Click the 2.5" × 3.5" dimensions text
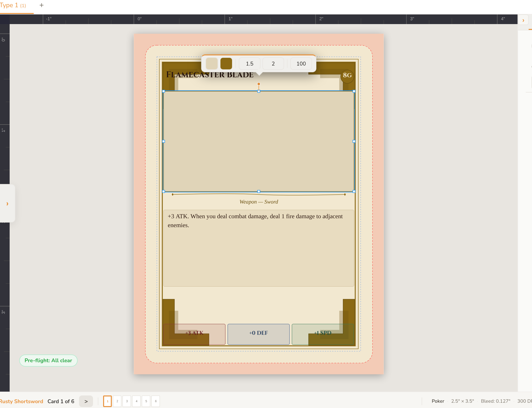This screenshot has width=532, height=408. click(463, 401)
